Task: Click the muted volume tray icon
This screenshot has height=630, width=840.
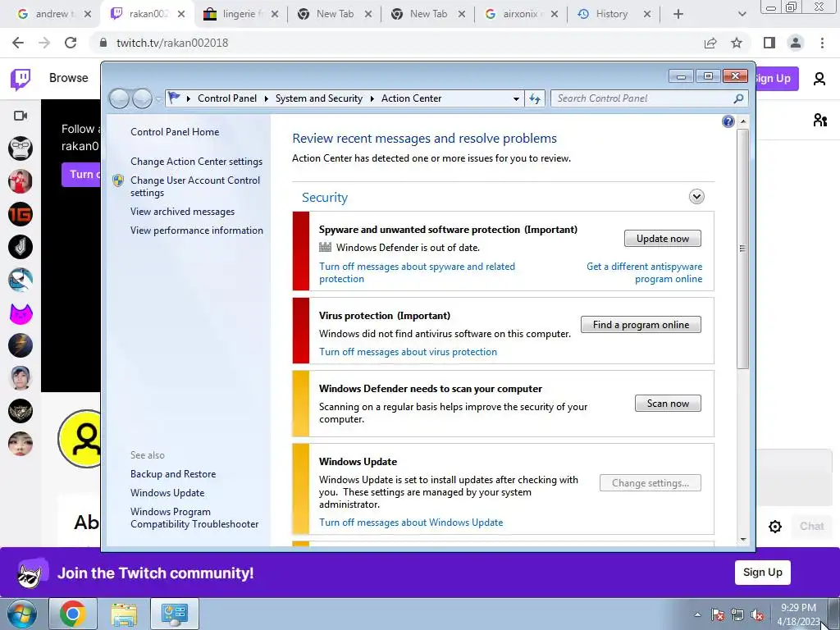Action: (x=757, y=614)
